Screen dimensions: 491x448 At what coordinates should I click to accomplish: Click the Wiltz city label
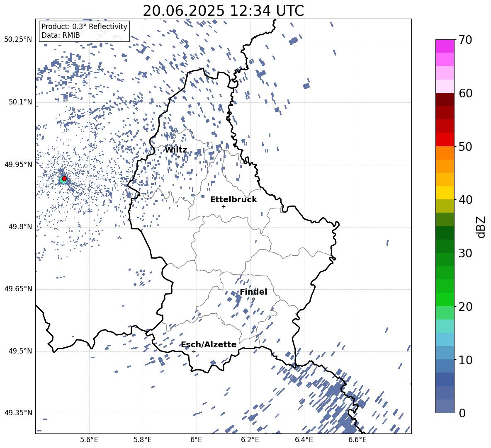click(x=176, y=150)
